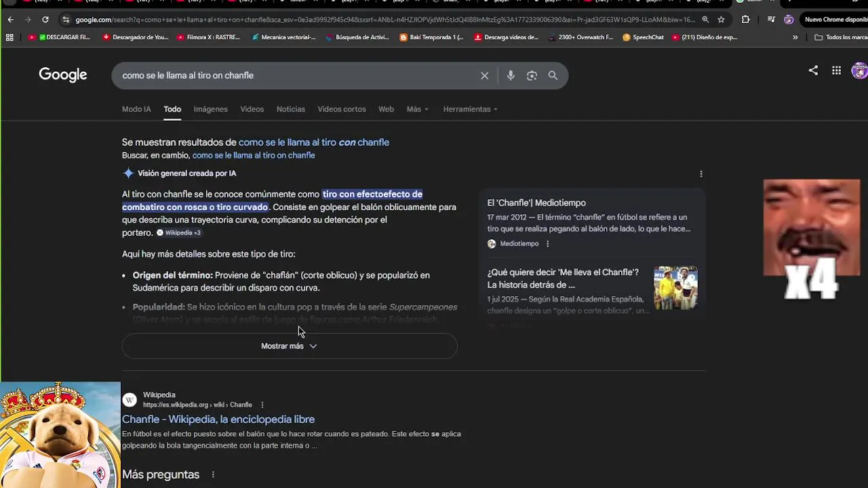Open the (211) Diseño de exp... bookmark
868x488 pixels.
[x=705, y=37]
